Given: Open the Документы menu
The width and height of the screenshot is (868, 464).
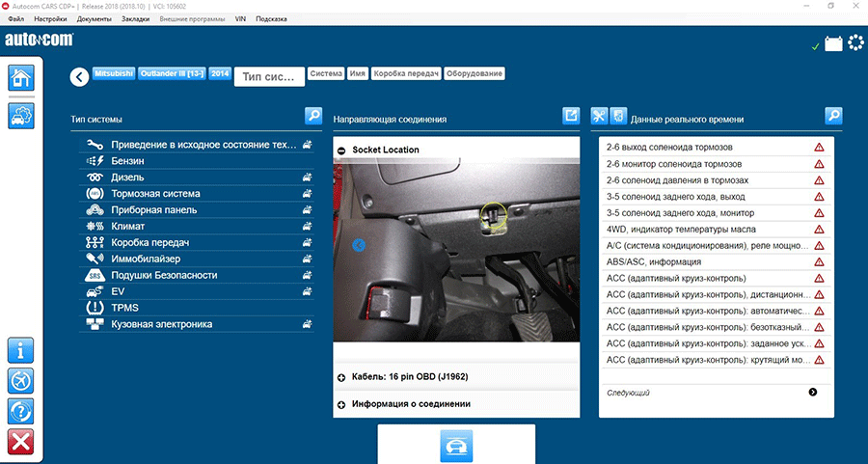Looking at the screenshot, I should [x=95, y=19].
